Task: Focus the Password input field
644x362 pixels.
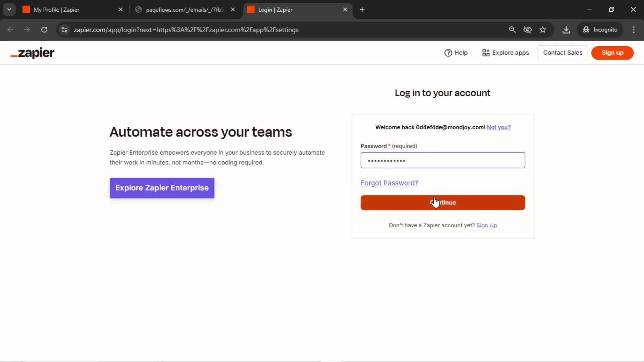Action: tap(443, 160)
